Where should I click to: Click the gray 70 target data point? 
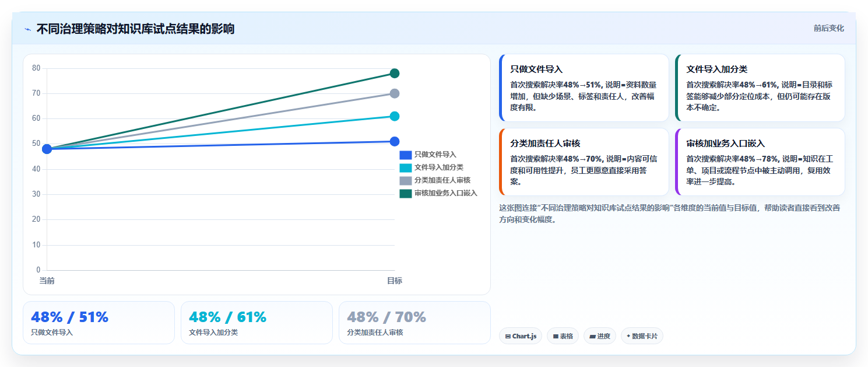pyautogui.click(x=395, y=93)
